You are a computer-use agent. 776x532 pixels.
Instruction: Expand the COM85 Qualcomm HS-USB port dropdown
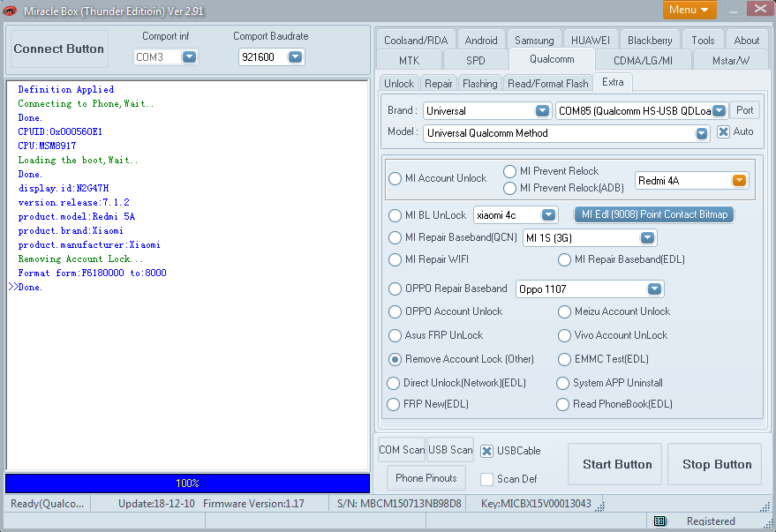[x=719, y=111]
